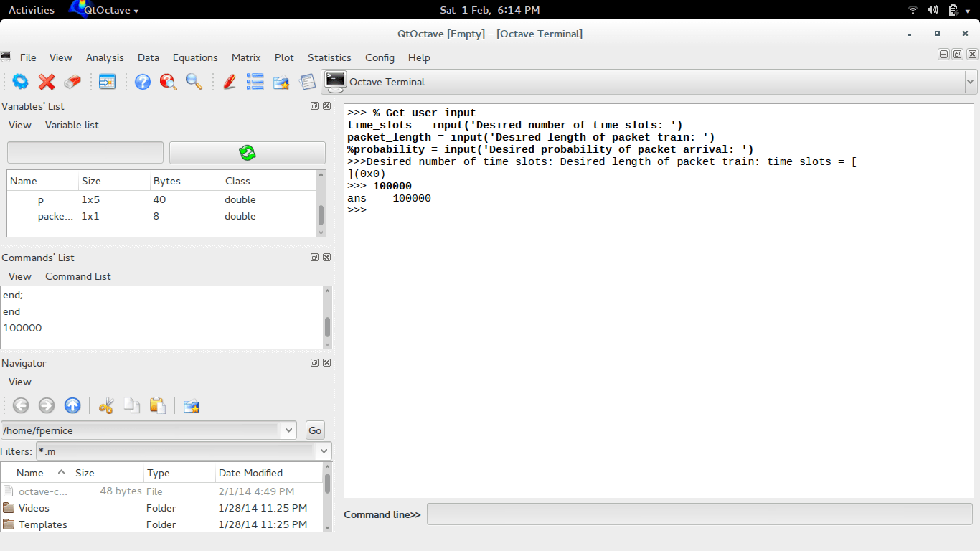The width and height of the screenshot is (980, 551).
Task: Expand the Filters *.m dropdown
Action: (324, 451)
